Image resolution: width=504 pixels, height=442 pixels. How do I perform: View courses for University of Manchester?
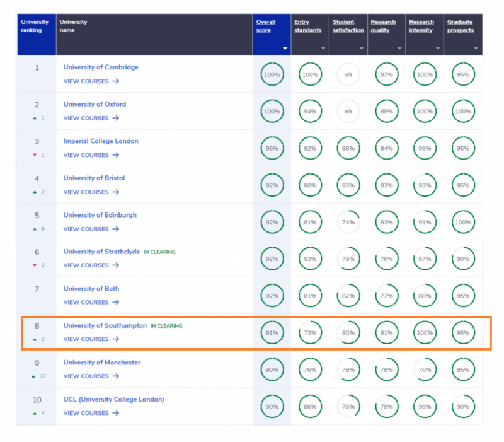tap(91, 376)
